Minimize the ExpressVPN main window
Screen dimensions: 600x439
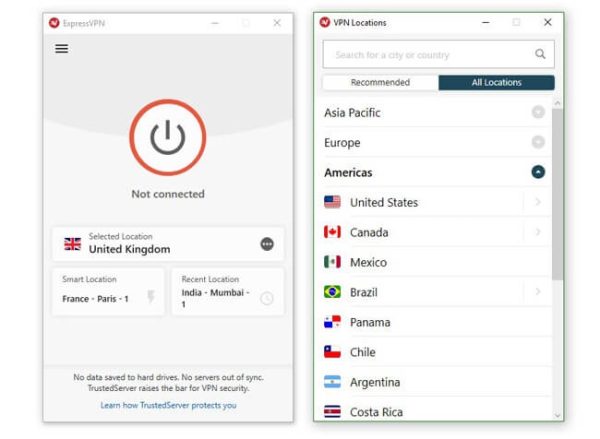pyautogui.click(x=215, y=23)
